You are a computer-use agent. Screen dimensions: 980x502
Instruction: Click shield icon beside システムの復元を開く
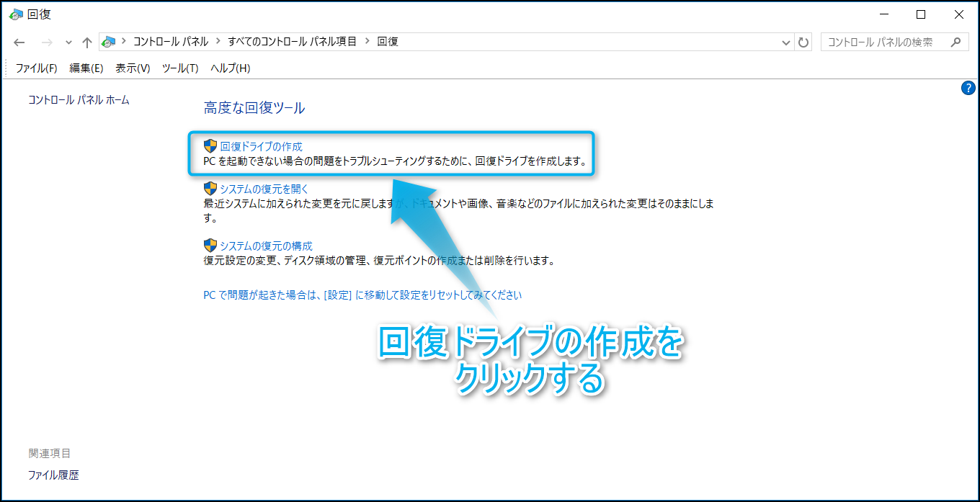[210, 189]
